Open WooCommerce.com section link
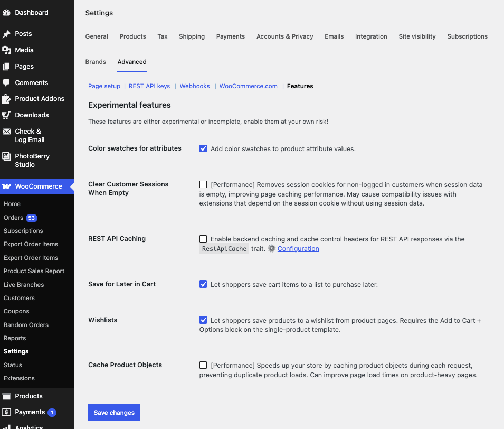This screenshot has height=429, width=504. [x=248, y=86]
